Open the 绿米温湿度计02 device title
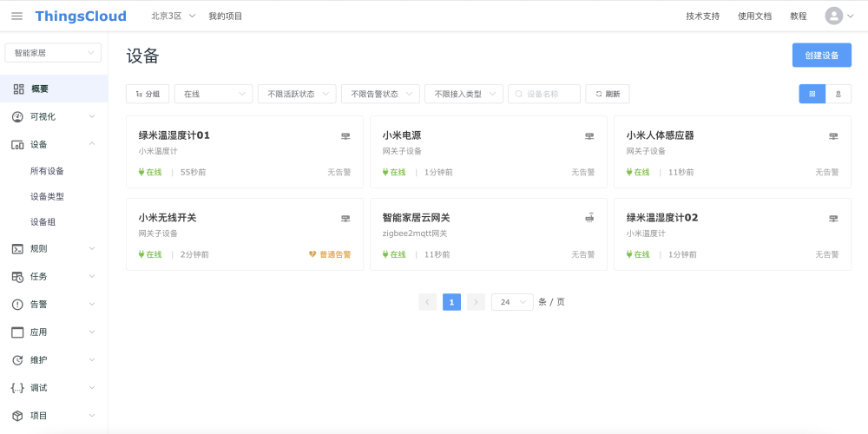Screen dimensions: 868x434 pos(662,218)
